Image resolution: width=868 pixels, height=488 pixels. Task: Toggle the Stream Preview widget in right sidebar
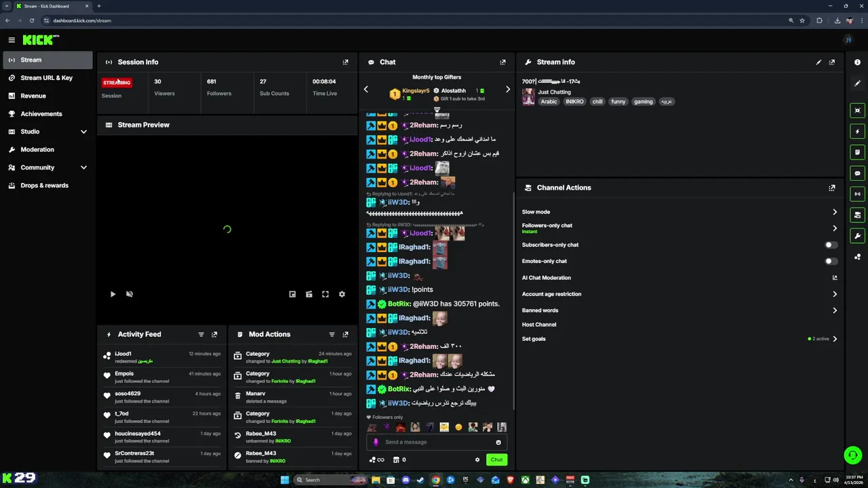click(x=858, y=110)
